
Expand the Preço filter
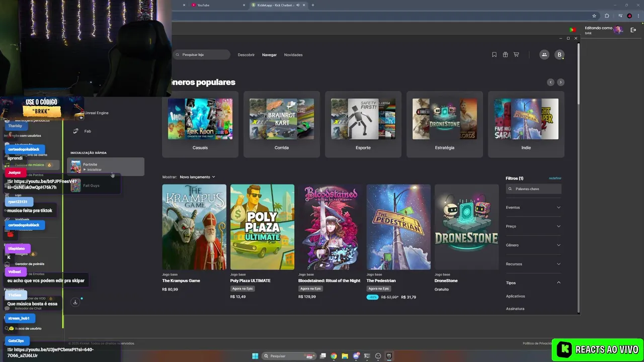click(x=533, y=226)
